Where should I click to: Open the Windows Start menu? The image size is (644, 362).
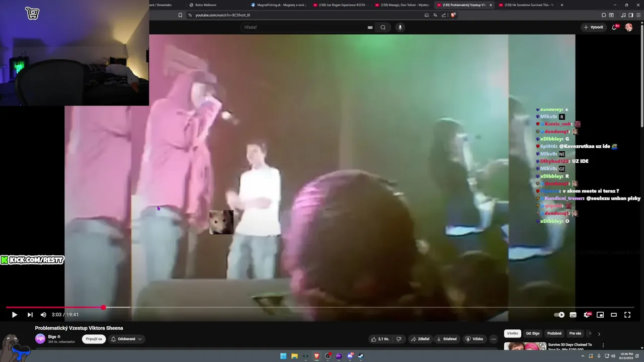tap(283, 356)
